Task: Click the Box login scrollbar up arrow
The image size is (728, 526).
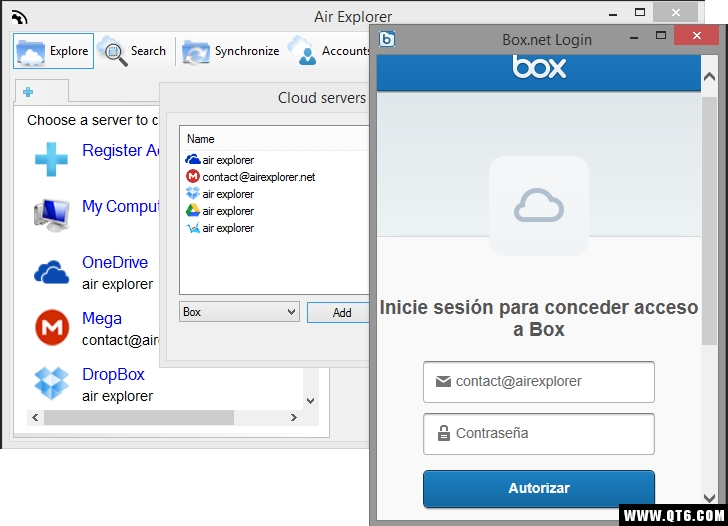Action: point(709,76)
